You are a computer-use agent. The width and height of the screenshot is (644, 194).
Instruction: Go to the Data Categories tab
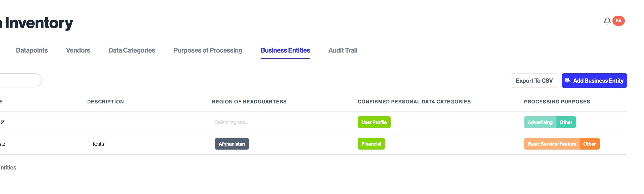click(x=131, y=50)
